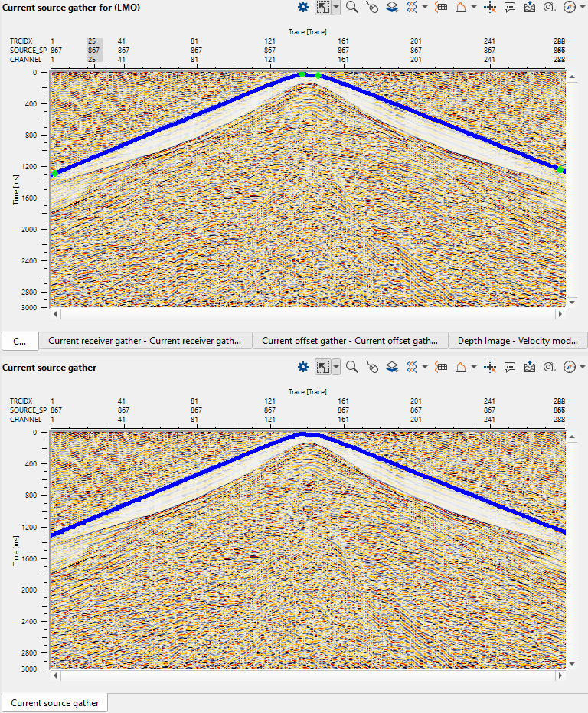The height and width of the screenshot is (713, 588).
Task: Click scroll-up arrow in lower source gather
Action: coord(572,437)
